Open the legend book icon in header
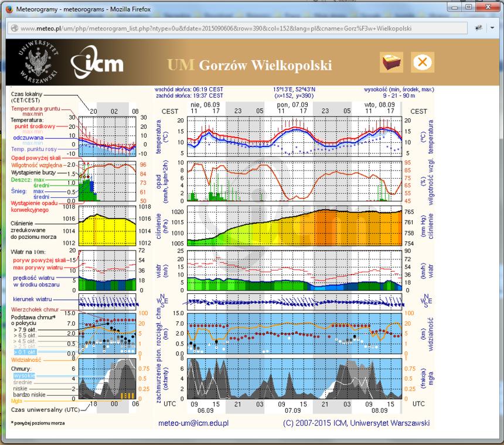The image size is (504, 445). pyautogui.click(x=391, y=62)
